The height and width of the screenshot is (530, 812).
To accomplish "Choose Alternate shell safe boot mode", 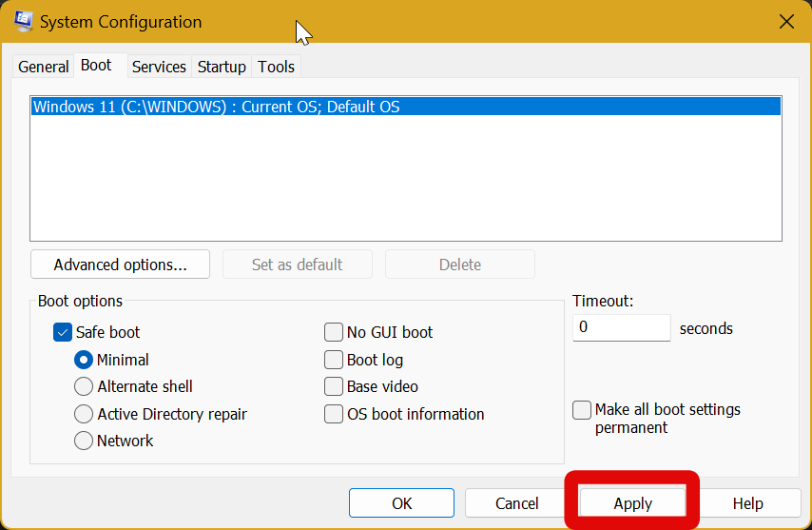I will tap(84, 386).
